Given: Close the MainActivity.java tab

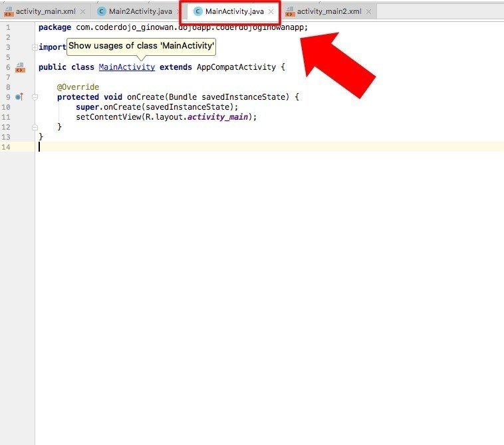Looking at the screenshot, I should (x=271, y=11).
